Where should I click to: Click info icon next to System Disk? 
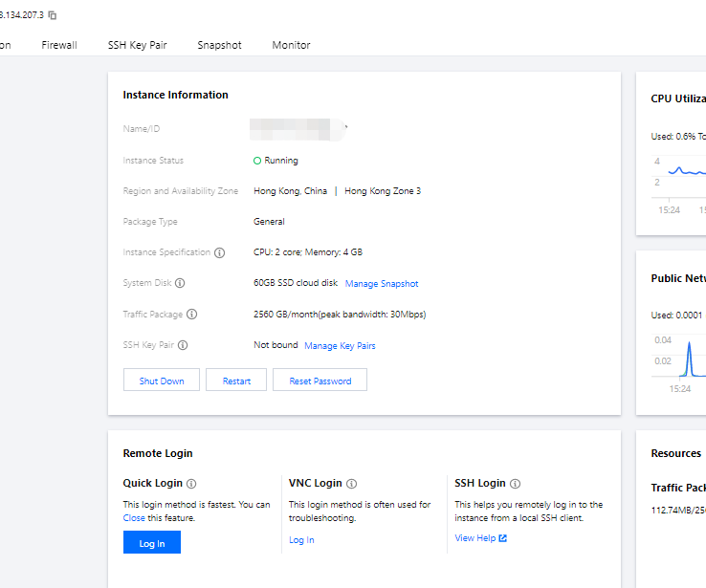pos(180,284)
